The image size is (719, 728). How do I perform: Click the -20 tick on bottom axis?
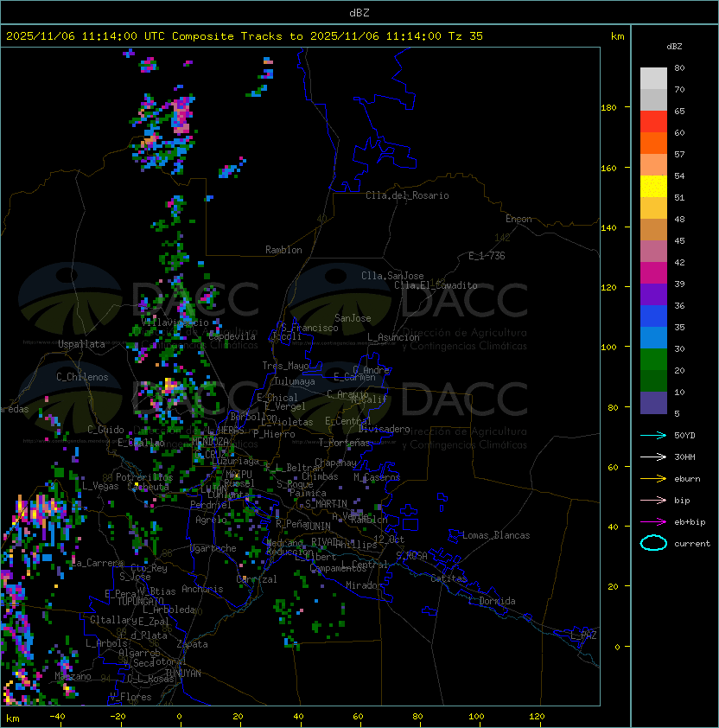[x=118, y=717]
